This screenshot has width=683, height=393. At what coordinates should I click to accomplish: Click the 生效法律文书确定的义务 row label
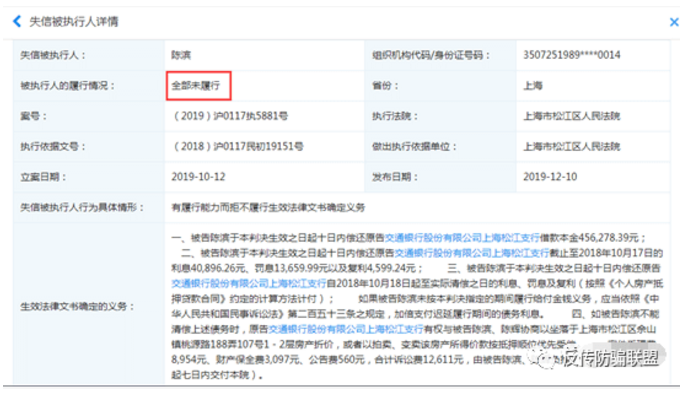click(77, 307)
